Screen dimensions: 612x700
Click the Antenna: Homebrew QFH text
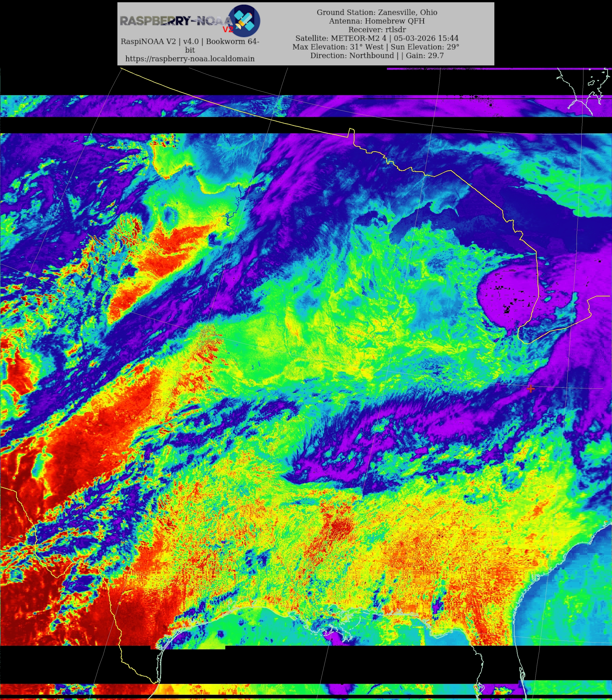click(x=377, y=21)
